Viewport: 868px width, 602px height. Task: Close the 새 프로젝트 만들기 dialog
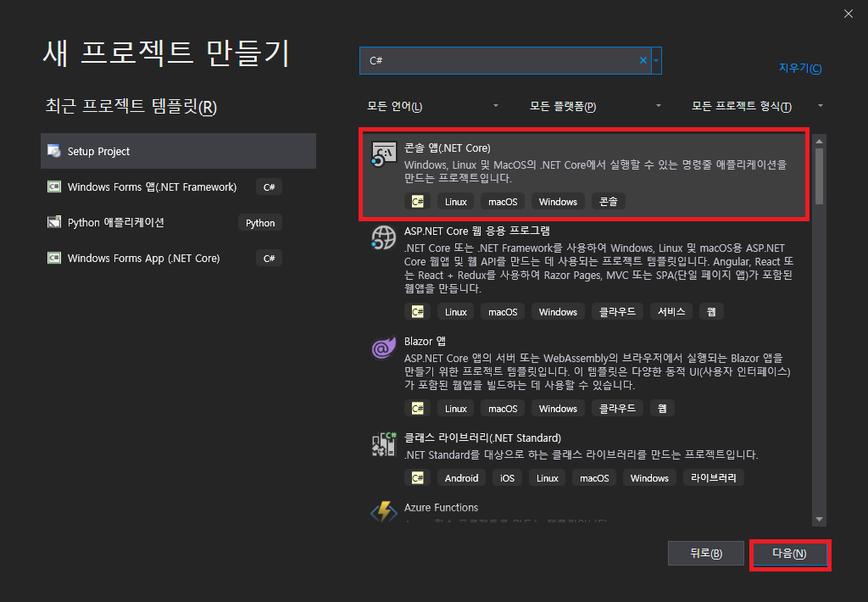tap(848, 14)
